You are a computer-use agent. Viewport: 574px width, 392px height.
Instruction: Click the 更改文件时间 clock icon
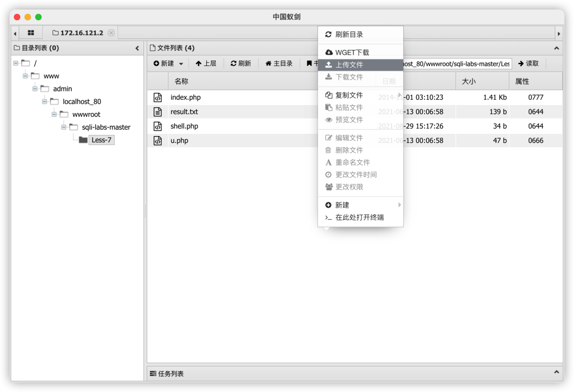coord(328,175)
